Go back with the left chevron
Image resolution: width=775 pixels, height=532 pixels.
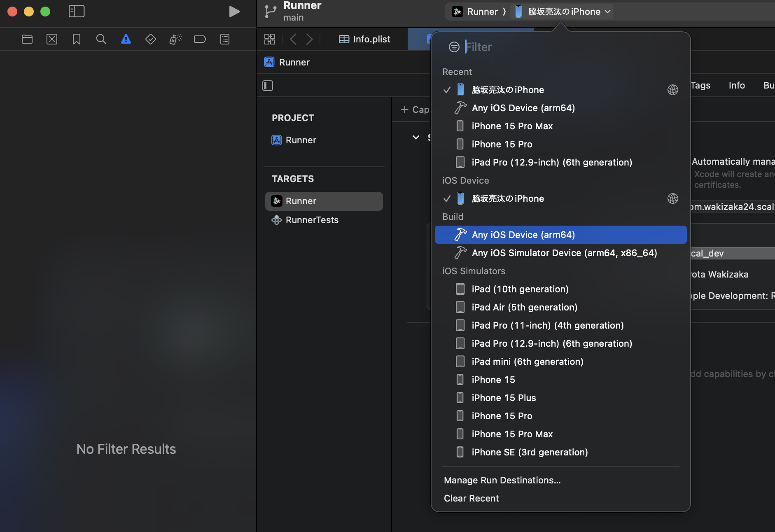click(x=293, y=39)
